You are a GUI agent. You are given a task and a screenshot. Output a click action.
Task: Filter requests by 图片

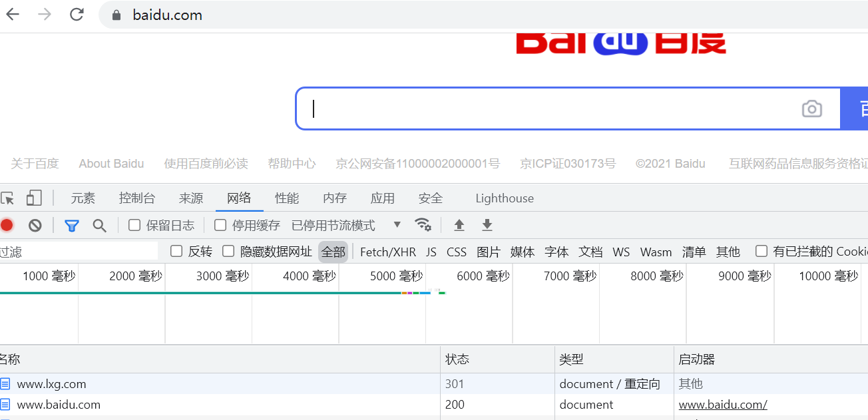489,252
